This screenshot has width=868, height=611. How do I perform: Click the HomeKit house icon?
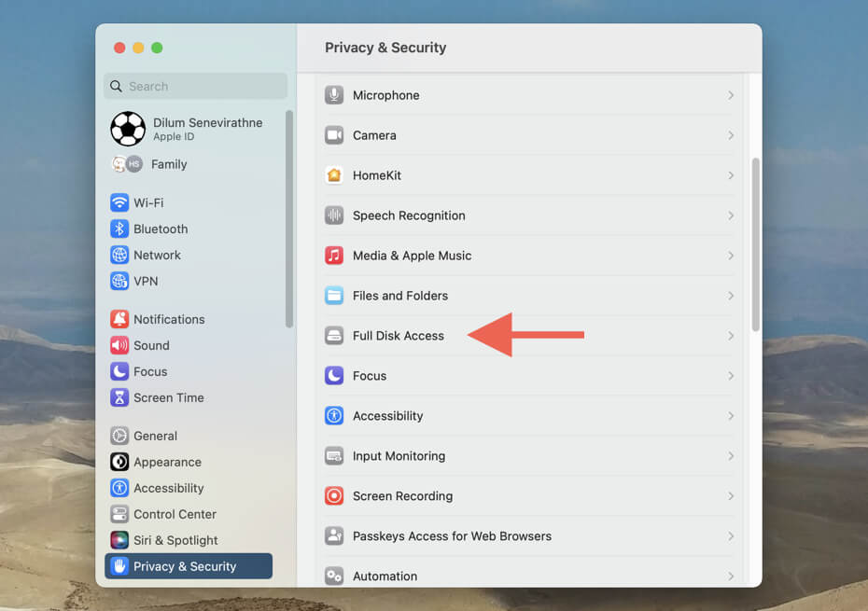(x=334, y=175)
